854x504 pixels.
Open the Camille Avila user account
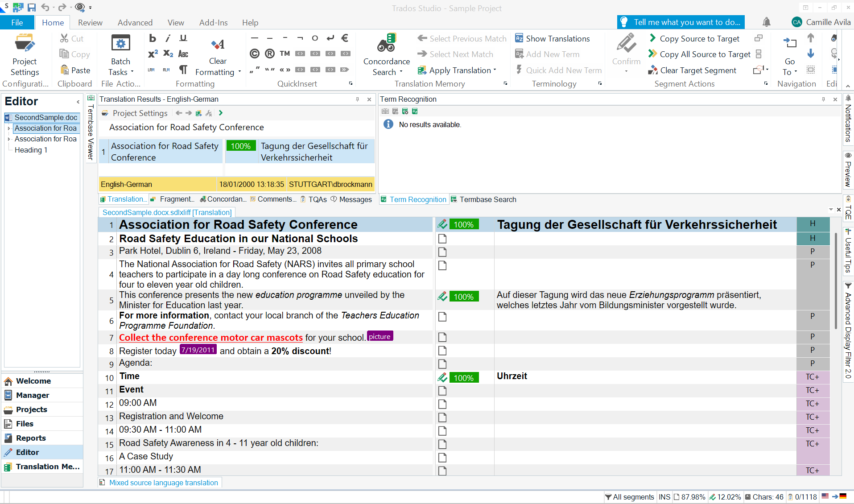tap(821, 22)
